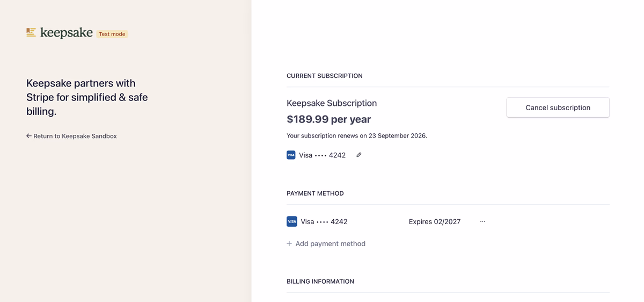Follow the Return to Keepsake Sandbox link
This screenshot has width=644, height=302.
pos(75,136)
